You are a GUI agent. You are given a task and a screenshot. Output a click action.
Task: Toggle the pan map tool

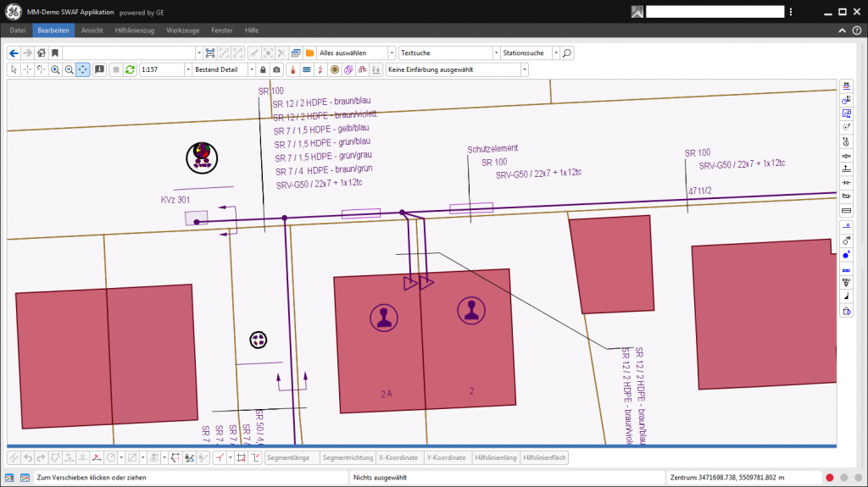tap(83, 69)
